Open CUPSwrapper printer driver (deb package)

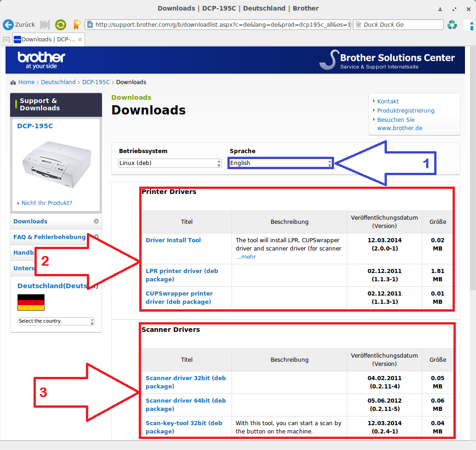point(179,297)
